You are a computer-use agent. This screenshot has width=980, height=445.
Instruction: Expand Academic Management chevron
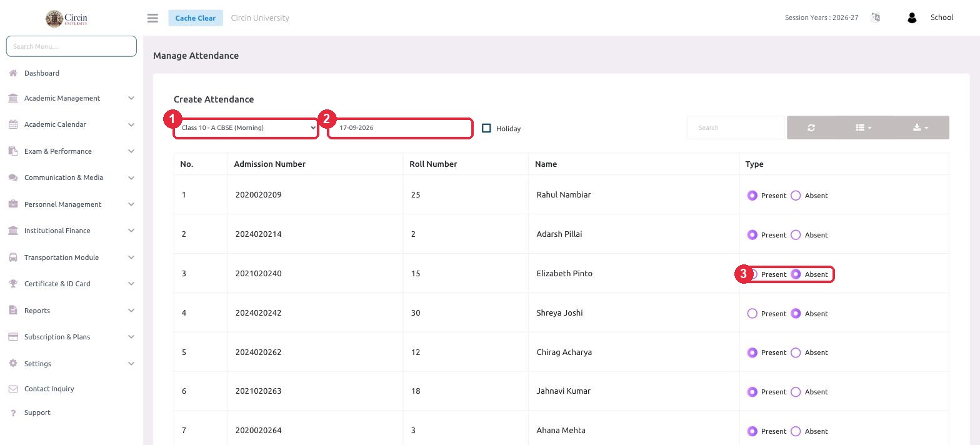point(131,98)
